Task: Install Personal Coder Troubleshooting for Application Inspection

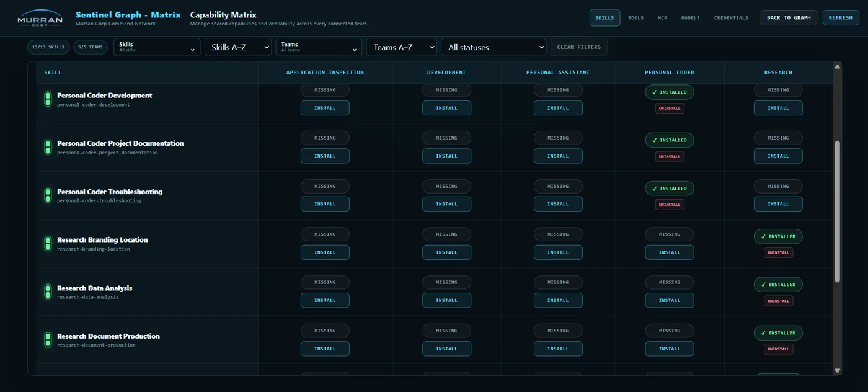Action: [325, 204]
